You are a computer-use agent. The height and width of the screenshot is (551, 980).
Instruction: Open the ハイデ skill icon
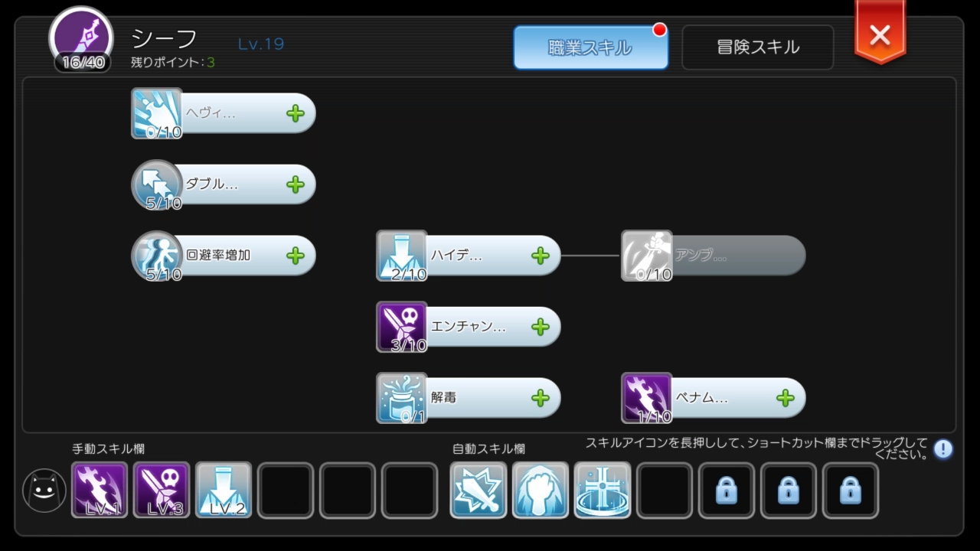402,256
